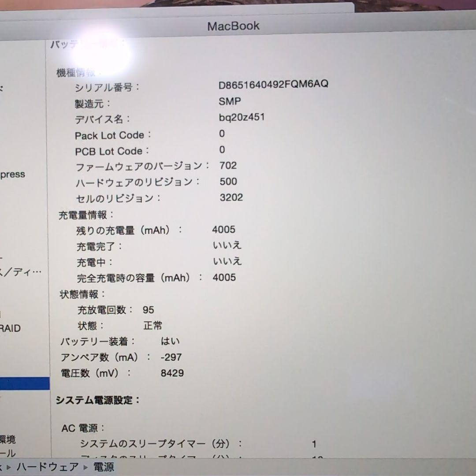
Task: Click the シリアル番号 label
Action: click(x=107, y=87)
